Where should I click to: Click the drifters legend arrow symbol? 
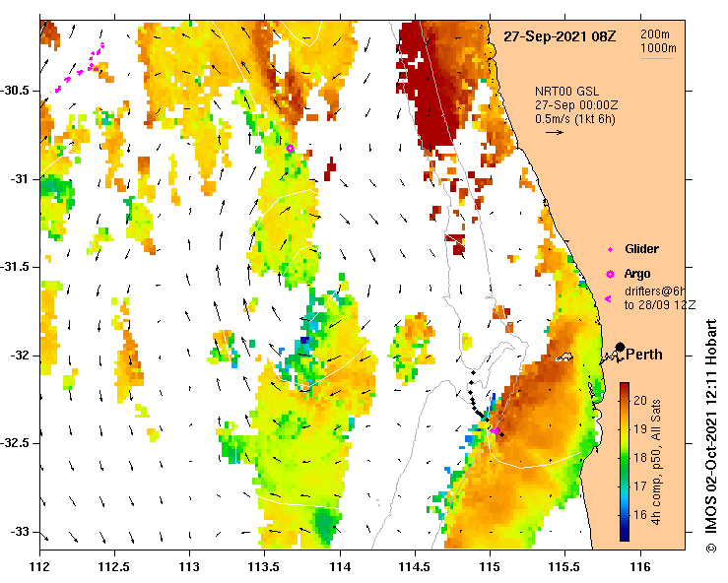pyautogui.click(x=608, y=299)
